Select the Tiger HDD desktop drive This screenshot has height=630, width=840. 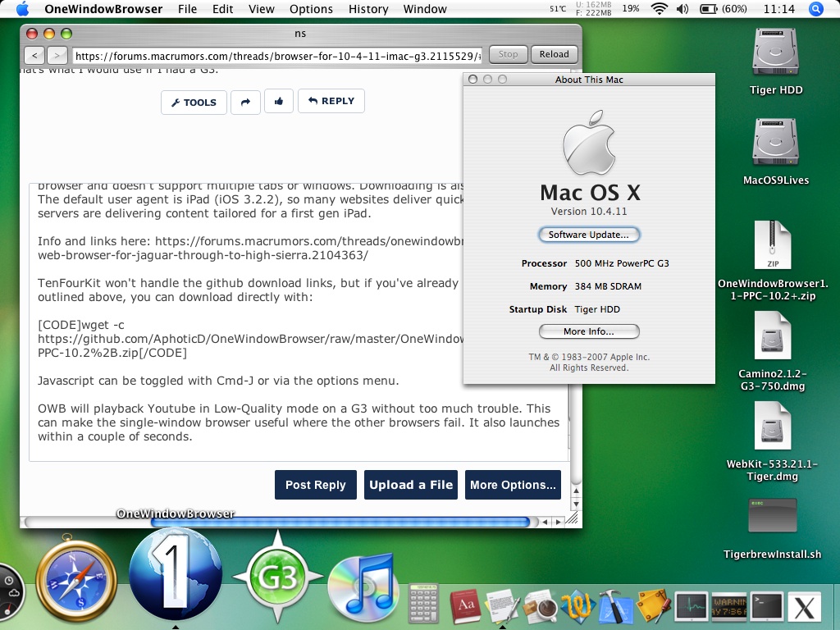tap(775, 52)
